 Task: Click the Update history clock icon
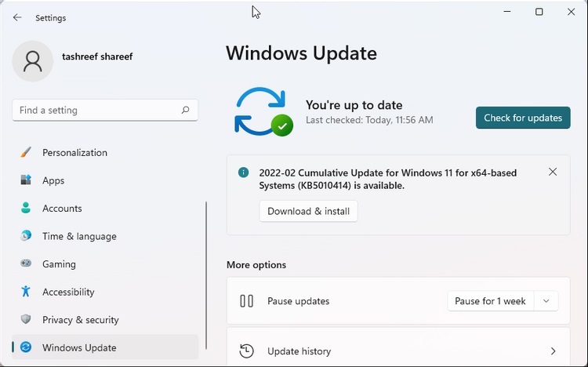pos(246,351)
